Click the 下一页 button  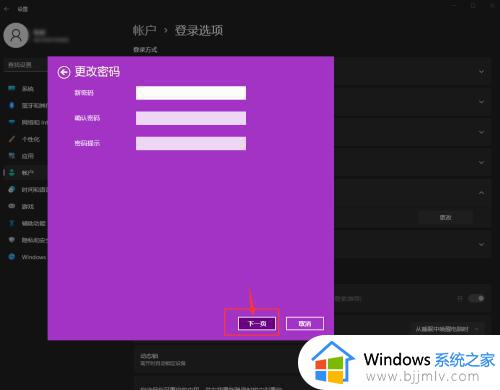pos(257,323)
